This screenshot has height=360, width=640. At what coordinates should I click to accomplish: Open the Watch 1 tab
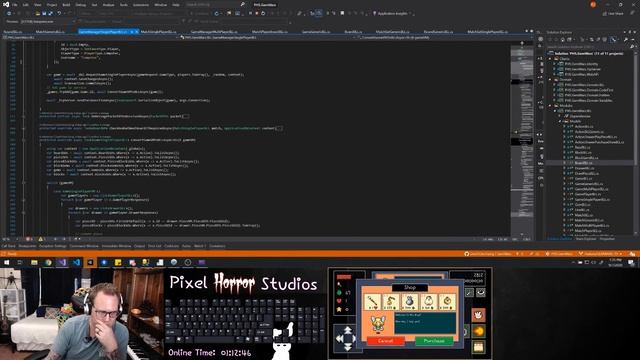pyautogui.click(x=200, y=246)
